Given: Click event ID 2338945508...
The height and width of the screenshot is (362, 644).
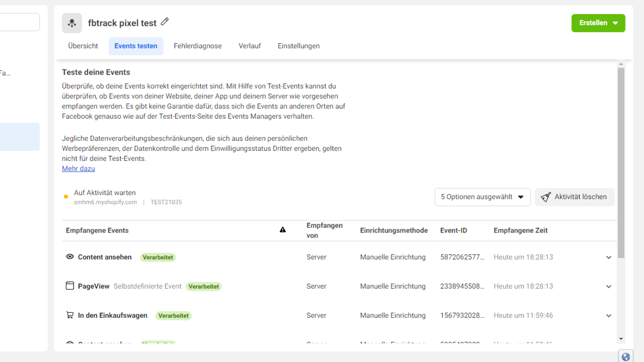Looking at the screenshot, I should point(462,286).
